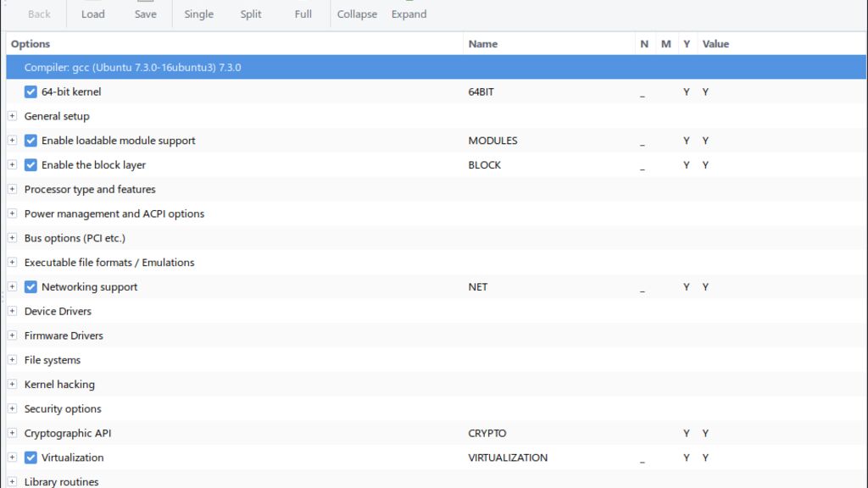Image resolution: width=868 pixels, height=488 pixels.
Task: Toggle Enable loadable module support checkbox
Action: pyautogui.click(x=31, y=141)
